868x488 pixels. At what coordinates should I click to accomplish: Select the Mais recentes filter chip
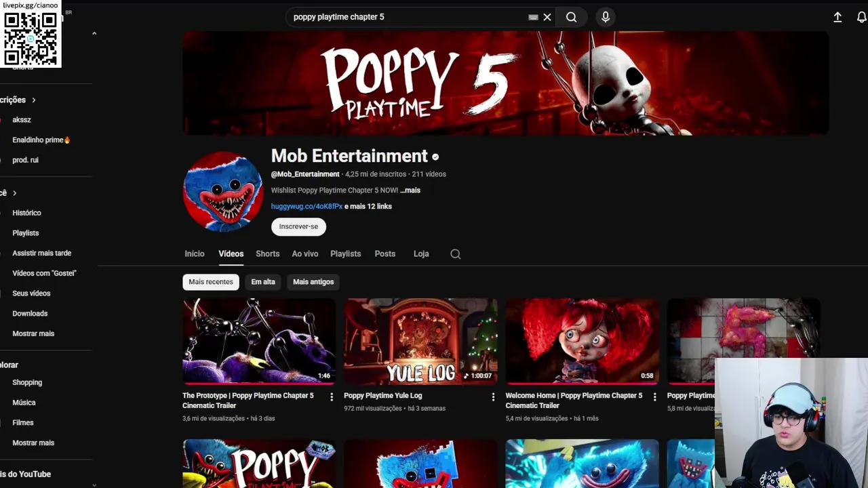tap(211, 282)
